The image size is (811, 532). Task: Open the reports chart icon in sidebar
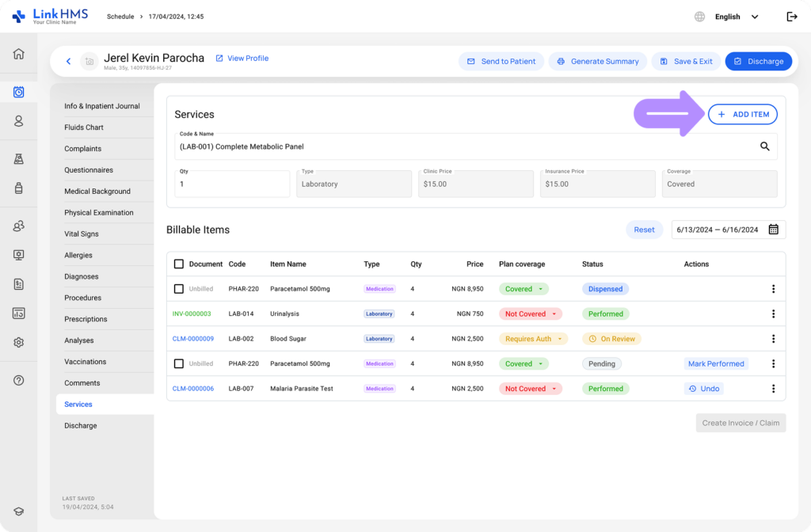(x=19, y=313)
